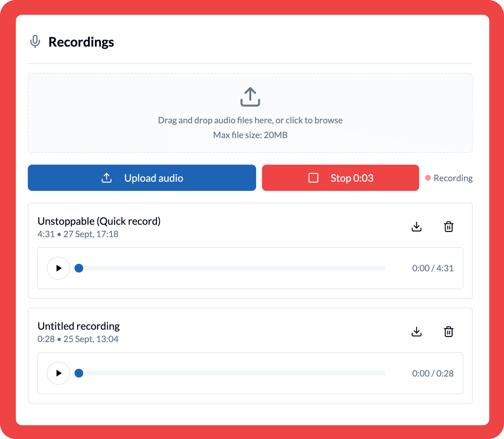Click the 0:00 / 4:31 time display
This screenshot has height=439, width=504.
[433, 268]
